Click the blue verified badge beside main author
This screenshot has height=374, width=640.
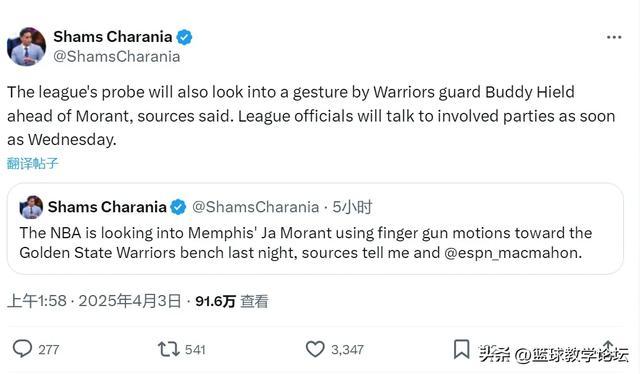(184, 37)
